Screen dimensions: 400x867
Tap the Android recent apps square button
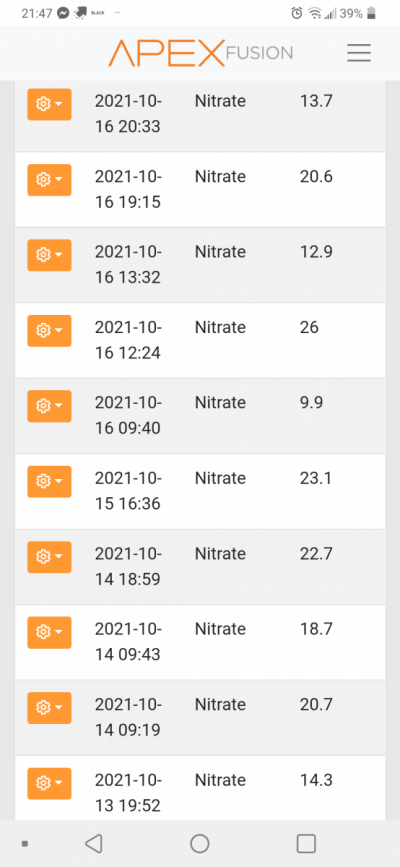(x=306, y=843)
